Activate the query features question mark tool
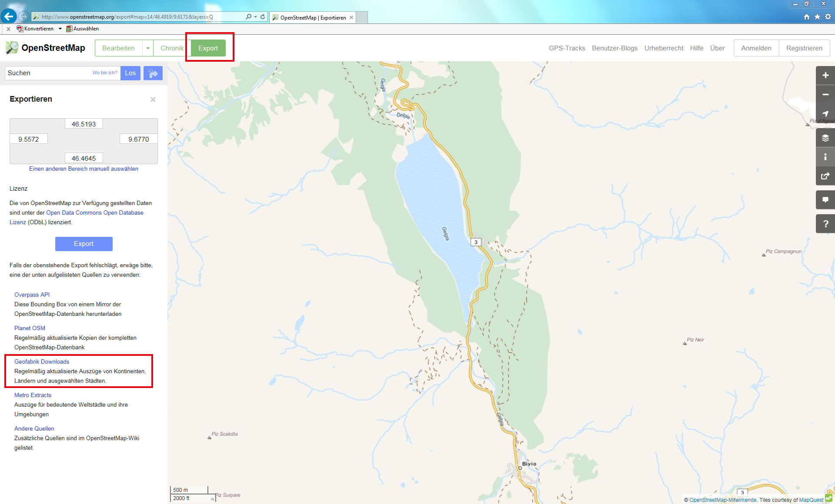 coord(825,224)
